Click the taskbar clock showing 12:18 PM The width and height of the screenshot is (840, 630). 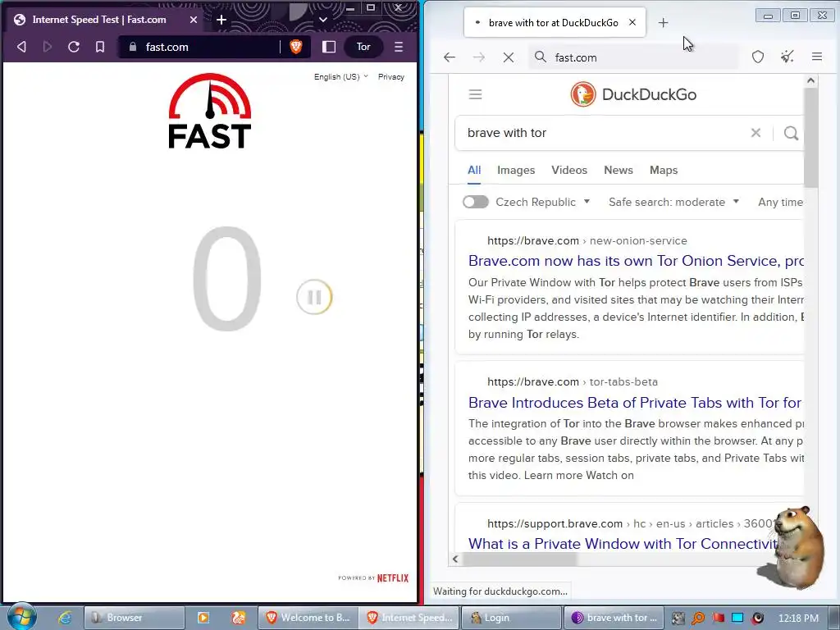(x=798, y=618)
